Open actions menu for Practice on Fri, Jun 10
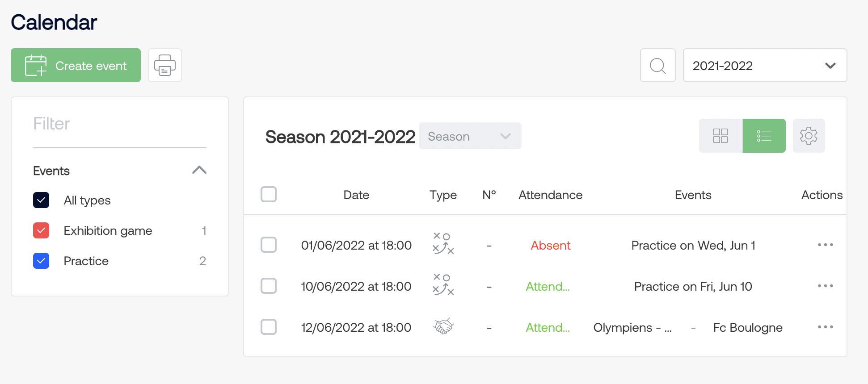This screenshot has height=384, width=868. (825, 286)
